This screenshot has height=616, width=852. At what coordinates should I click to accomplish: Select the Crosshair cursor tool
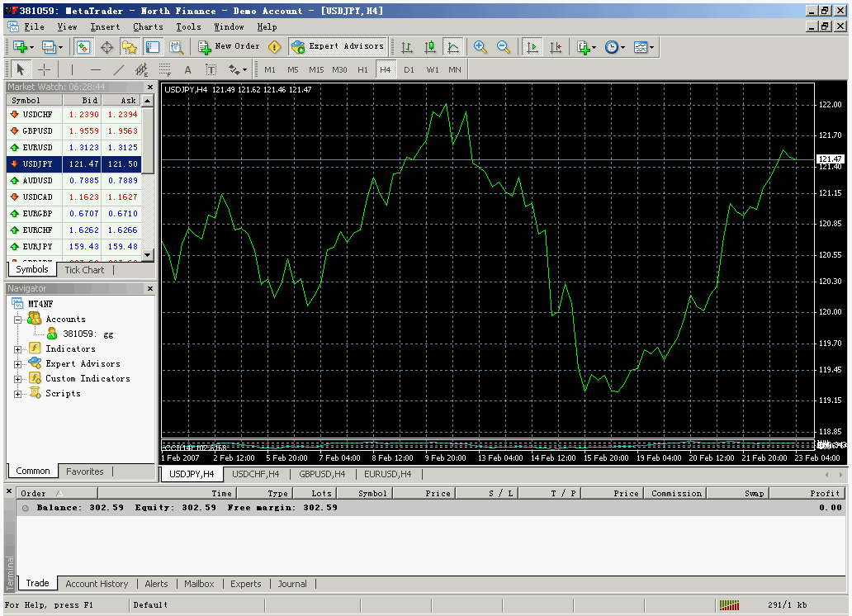coord(45,69)
